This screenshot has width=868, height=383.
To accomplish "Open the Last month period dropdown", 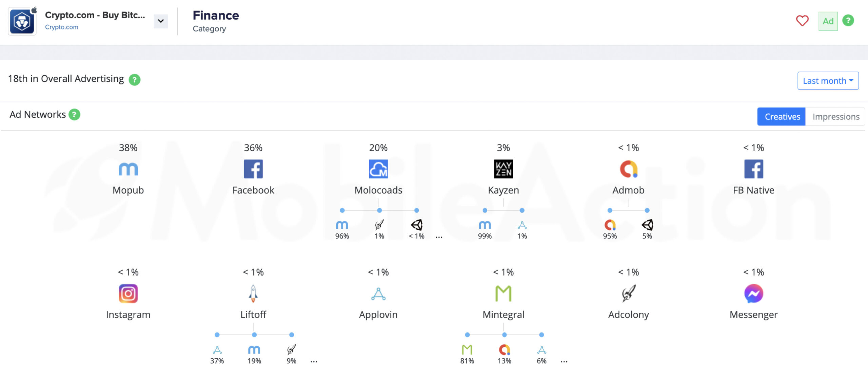I will (x=828, y=81).
